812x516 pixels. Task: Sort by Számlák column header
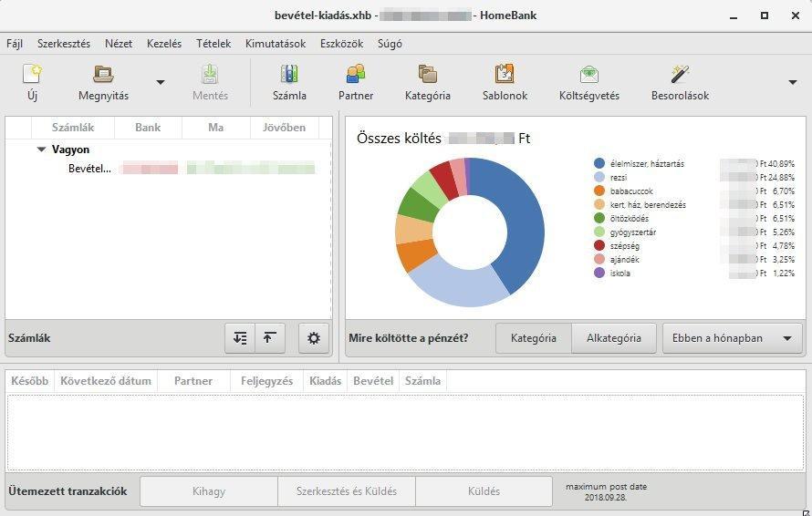(x=73, y=128)
